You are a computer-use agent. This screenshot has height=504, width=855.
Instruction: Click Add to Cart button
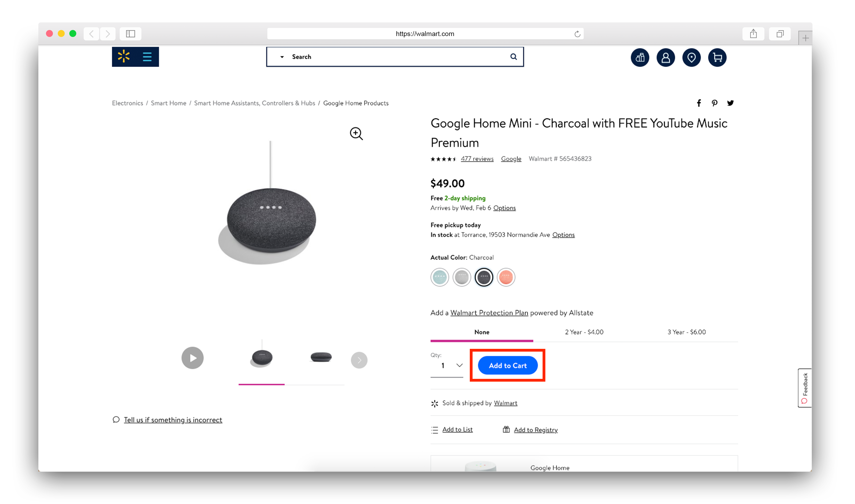click(507, 365)
